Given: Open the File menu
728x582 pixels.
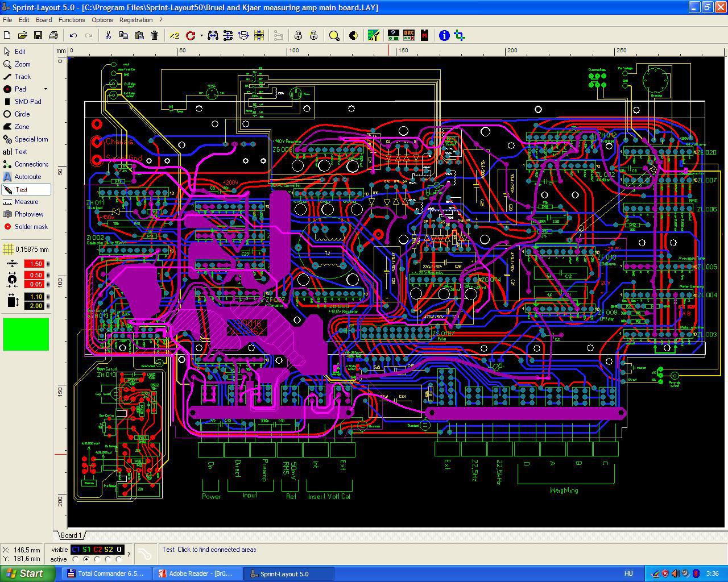Looking at the screenshot, I should click(x=7, y=20).
